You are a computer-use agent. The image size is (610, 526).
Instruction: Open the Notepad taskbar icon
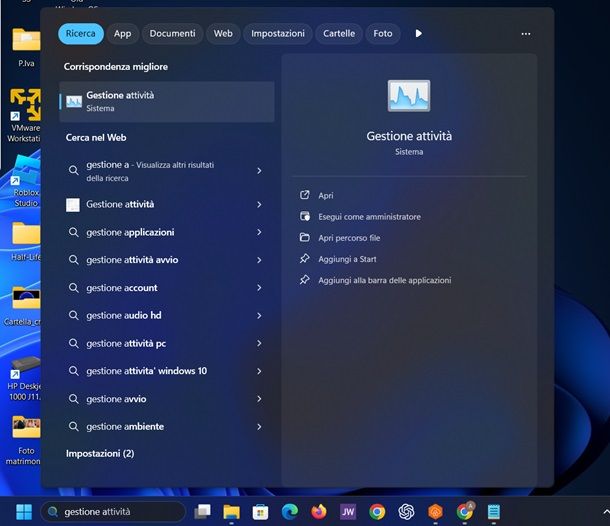coord(494,512)
